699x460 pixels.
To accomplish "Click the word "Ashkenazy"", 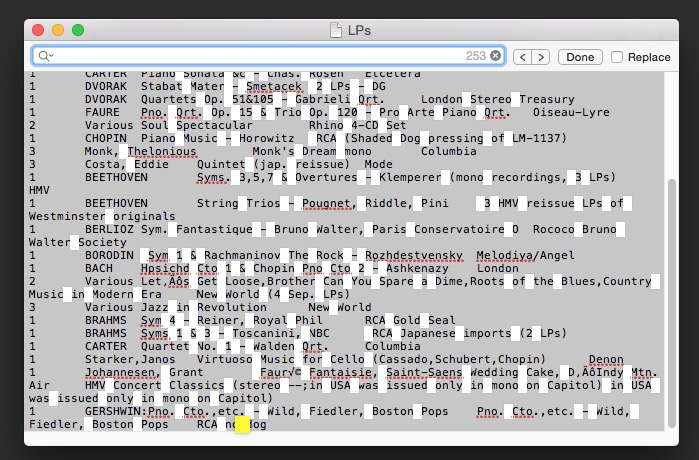I will (417, 269).
